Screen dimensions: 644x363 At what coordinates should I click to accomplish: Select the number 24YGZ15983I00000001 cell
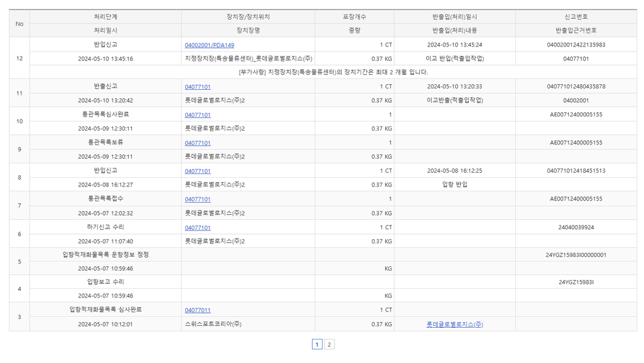[x=576, y=255]
